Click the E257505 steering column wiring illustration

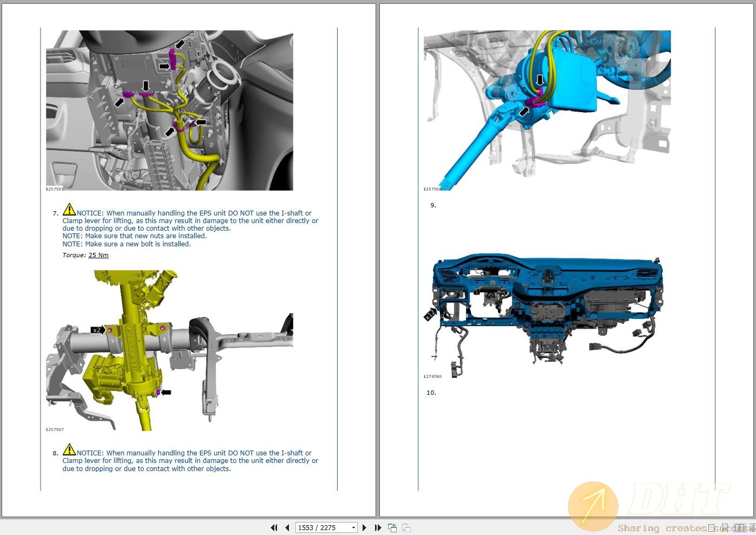tap(169, 110)
